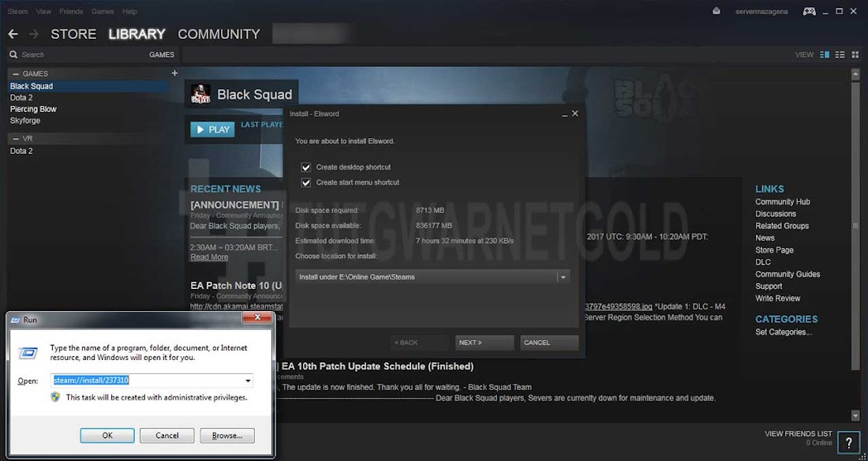Open the Steam notifications inbox icon

[x=716, y=11]
